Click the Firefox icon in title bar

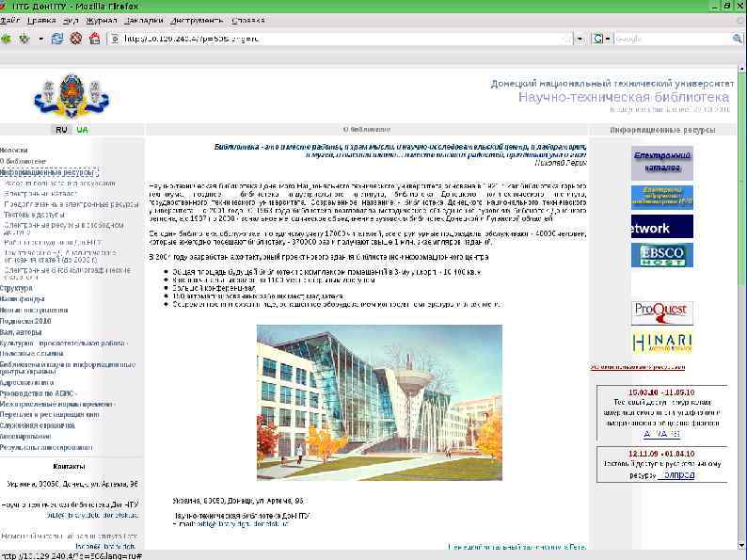[x=3, y=7]
